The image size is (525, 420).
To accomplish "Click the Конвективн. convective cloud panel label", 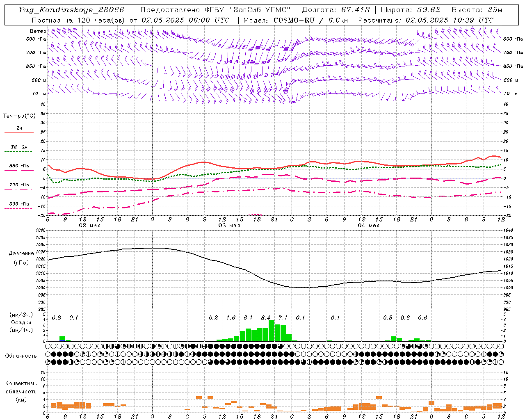I will pyautogui.click(x=21, y=383).
